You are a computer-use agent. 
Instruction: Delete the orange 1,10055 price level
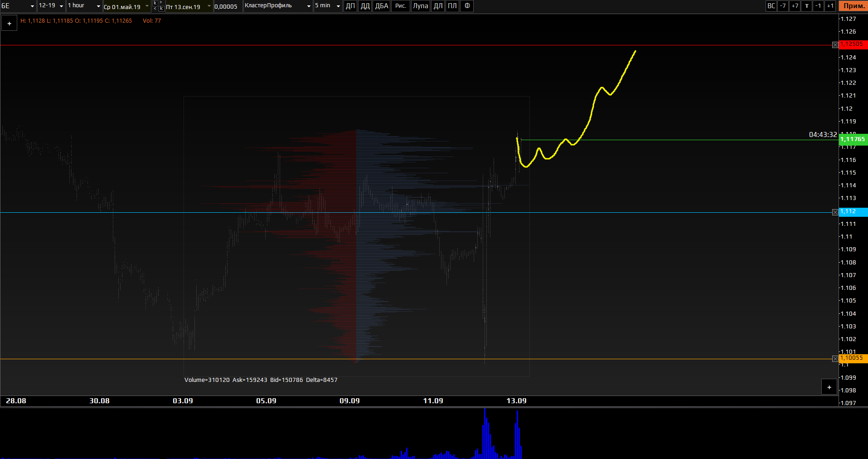[835, 359]
